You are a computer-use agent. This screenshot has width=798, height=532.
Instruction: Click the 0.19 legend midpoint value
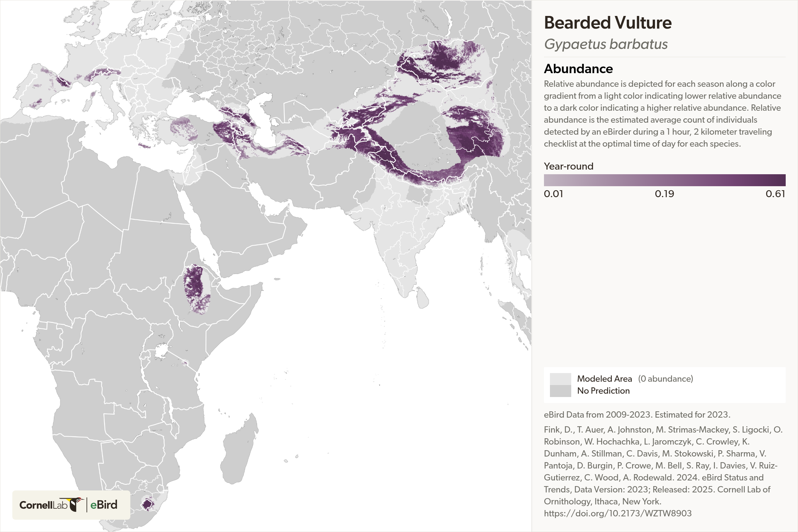[664, 194]
